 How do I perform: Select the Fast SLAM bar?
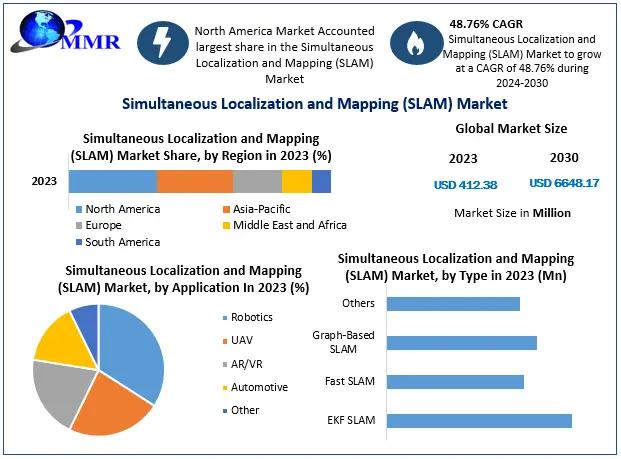[x=455, y=382]
